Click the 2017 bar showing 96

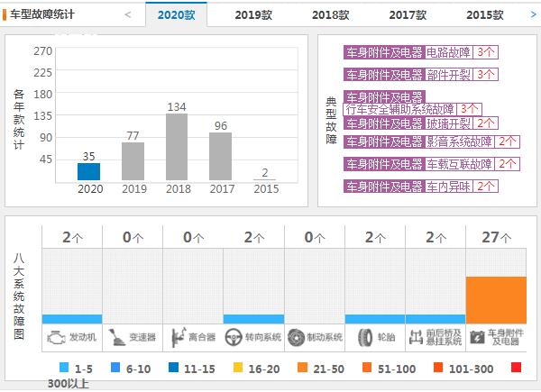[221, 157]
